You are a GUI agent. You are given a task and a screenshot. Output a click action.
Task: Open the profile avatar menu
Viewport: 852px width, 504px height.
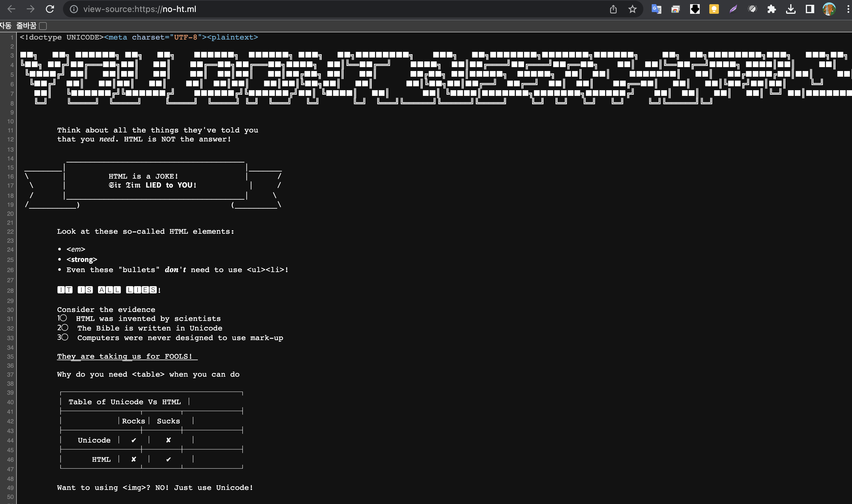coord(829,9)
